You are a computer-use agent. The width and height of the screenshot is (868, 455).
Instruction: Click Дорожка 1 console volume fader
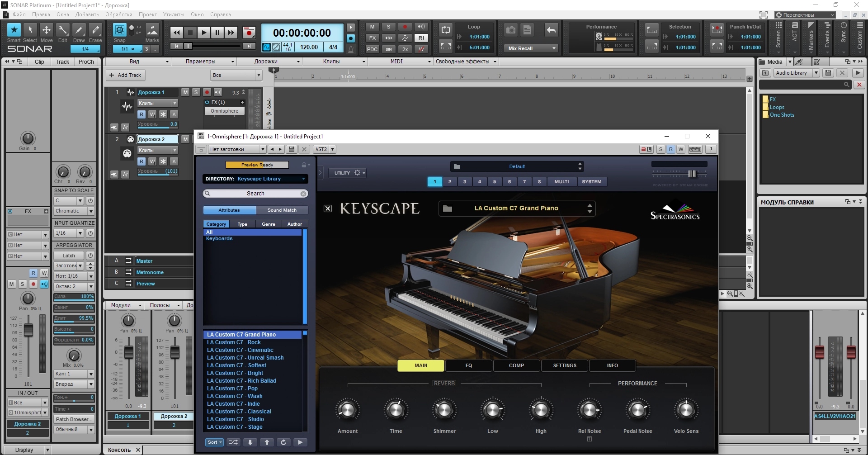[129, 352]
